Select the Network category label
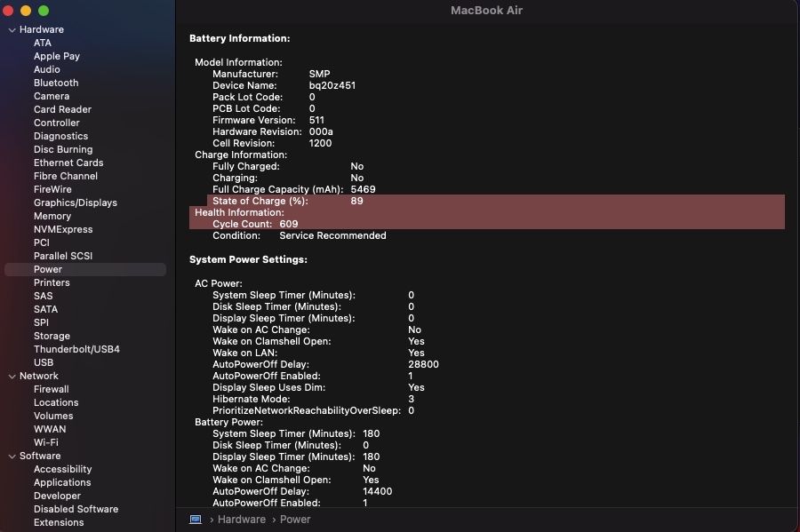Viewport: 800px width, 532px height. tap(39, 376)
